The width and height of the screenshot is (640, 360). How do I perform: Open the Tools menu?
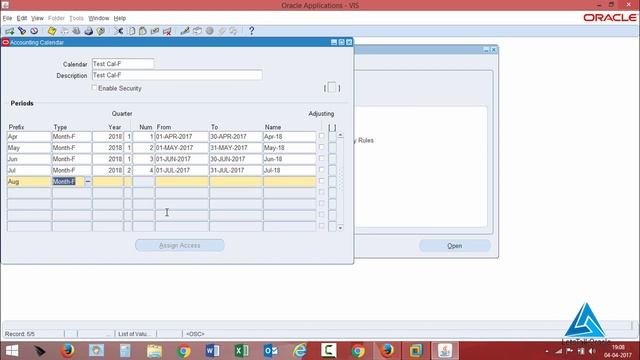(x=76, y=18)
